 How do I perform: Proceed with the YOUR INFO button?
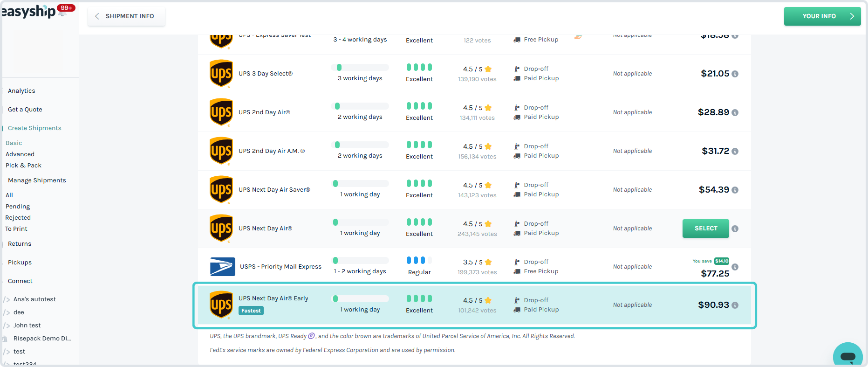point(822,16)
